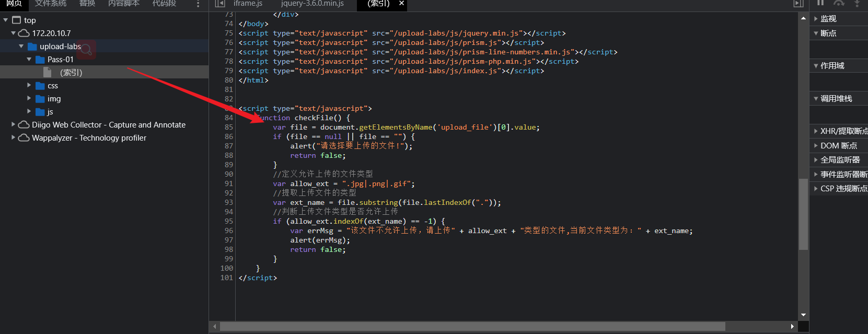
Task: Set breakpoint on line number 84
Action: coord(229,118)
